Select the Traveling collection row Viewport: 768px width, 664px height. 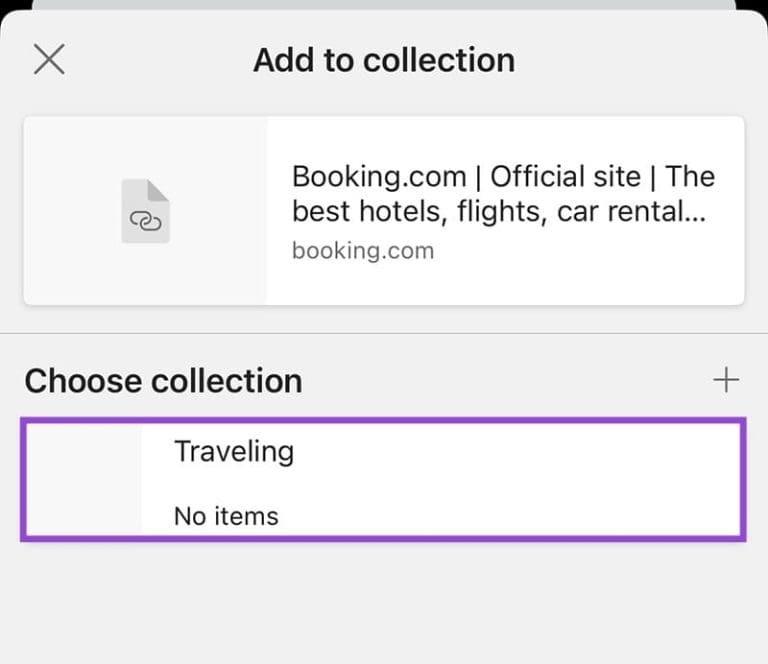click(x=384, y=479)
